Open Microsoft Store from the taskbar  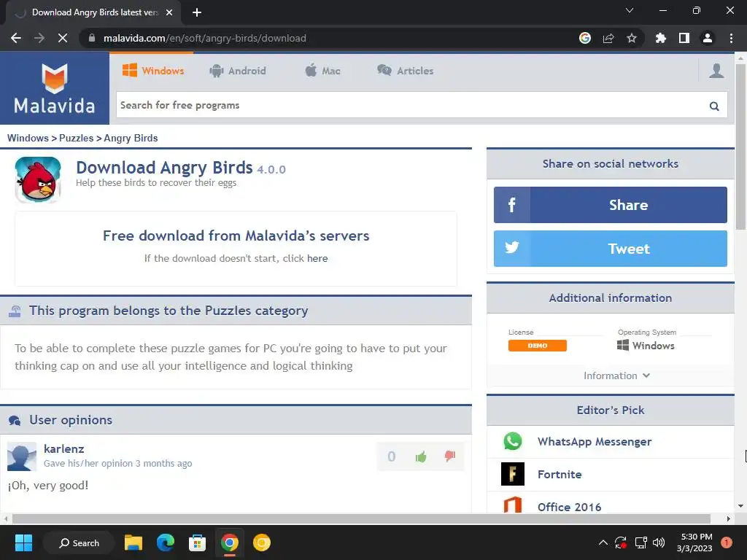197,542
